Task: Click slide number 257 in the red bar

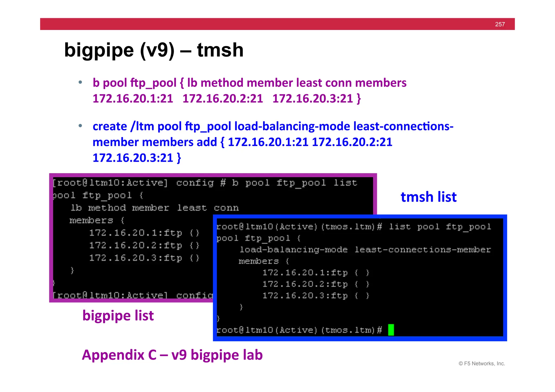Action: point(500,24)
